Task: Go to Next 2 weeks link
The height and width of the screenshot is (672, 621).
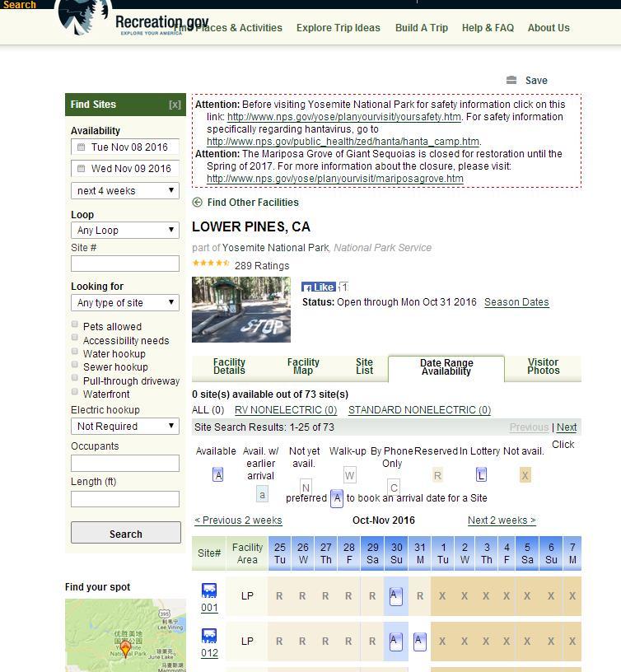Action: 501,520
